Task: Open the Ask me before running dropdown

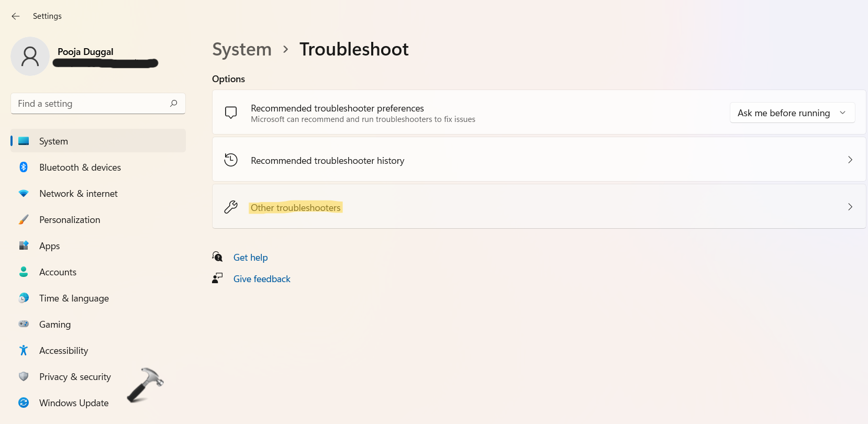Action: click(x=792, y=113)
